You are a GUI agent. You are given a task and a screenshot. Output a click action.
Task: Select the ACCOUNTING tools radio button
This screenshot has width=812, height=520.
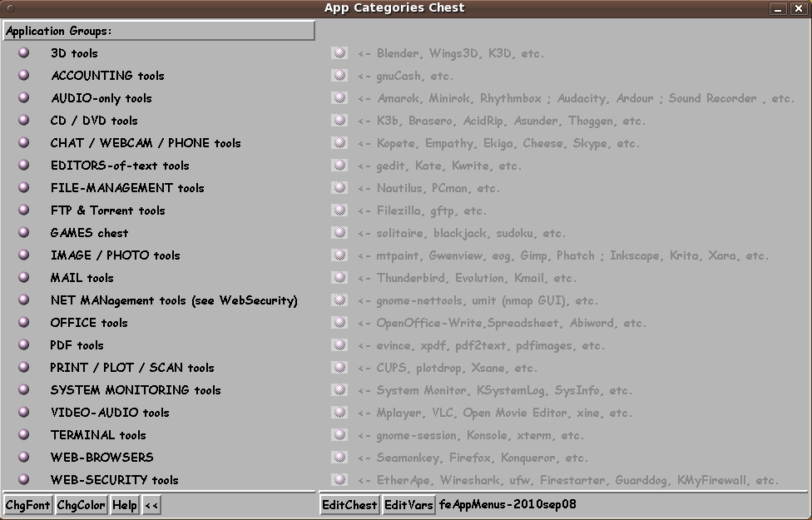[x=24, y=75]
